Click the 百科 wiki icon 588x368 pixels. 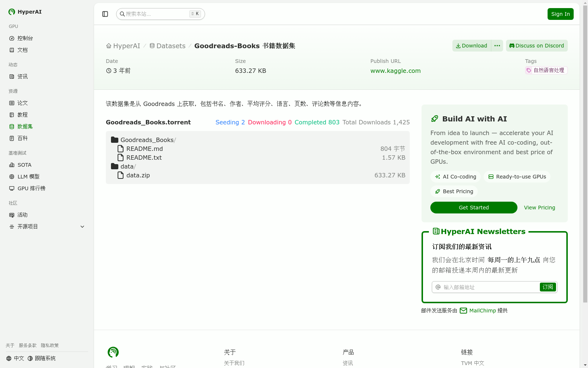coord(12,138)
